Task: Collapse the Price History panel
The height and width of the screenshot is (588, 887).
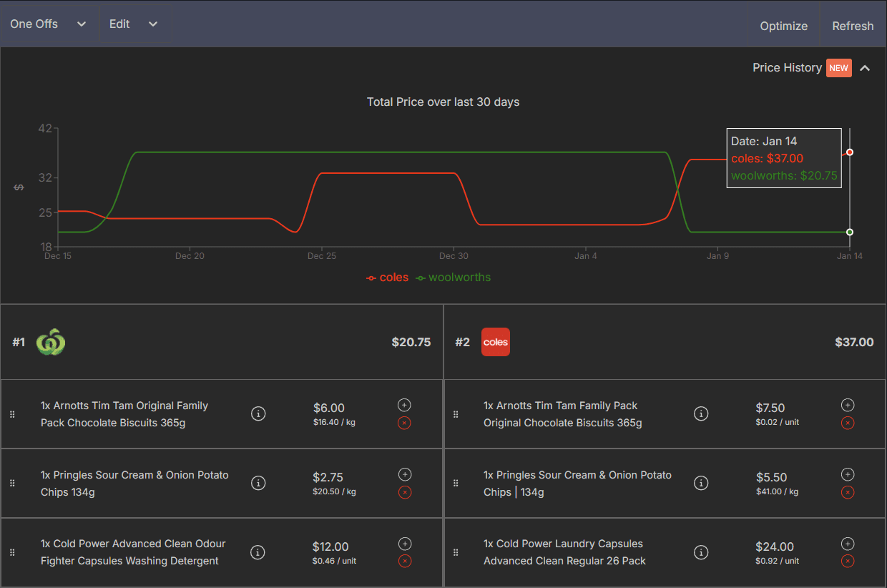Action: pyautogui.click(x=865, y=68)
